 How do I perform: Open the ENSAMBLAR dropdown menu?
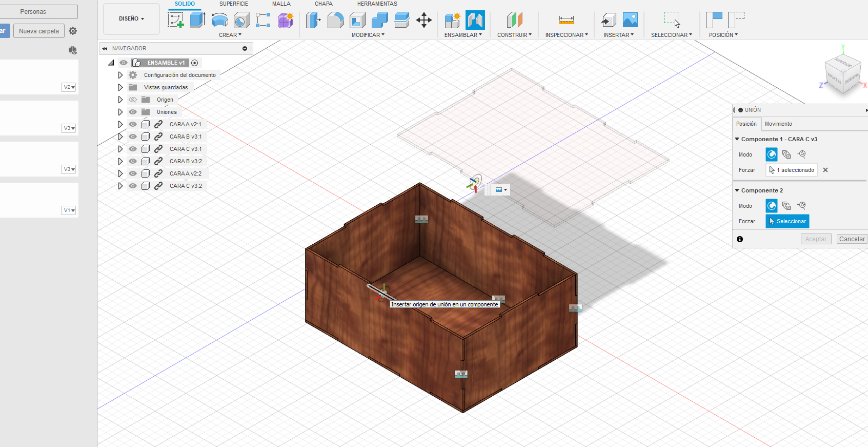click(463, 35)
